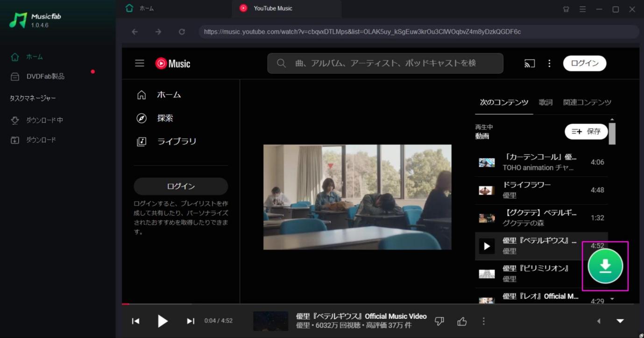The image size is (644, 338).
Task: Select the 関連コンテンツ tab
Action: [587, 102]
